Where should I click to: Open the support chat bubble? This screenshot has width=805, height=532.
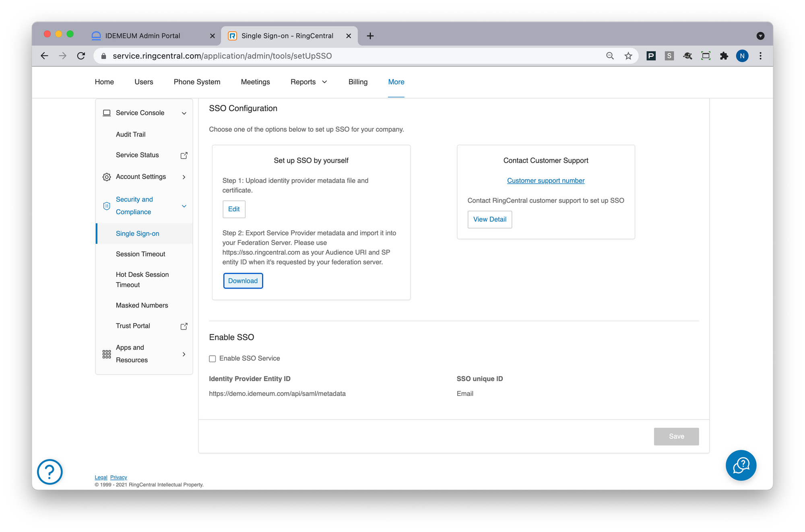point(741,465)
